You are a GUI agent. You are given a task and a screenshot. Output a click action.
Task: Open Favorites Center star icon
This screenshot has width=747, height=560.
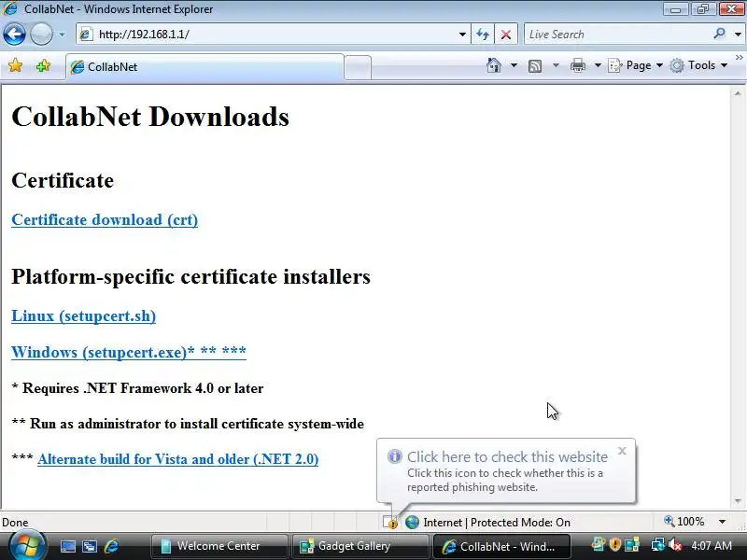click(x=15, y=65)
